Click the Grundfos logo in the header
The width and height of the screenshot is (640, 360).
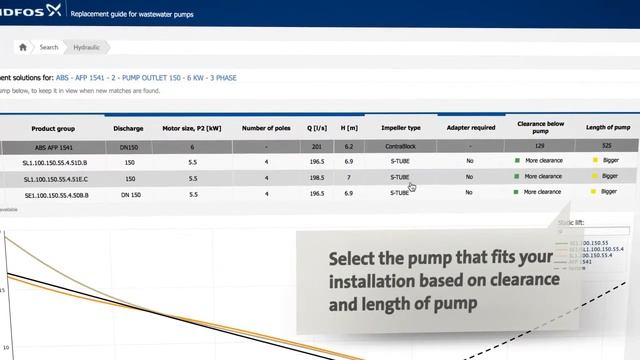point(31,11)
